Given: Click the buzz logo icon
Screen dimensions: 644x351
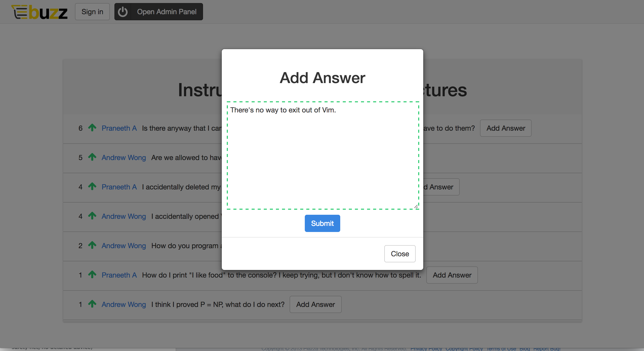Looking at the screenshot, I should click(x=39, y=12).
